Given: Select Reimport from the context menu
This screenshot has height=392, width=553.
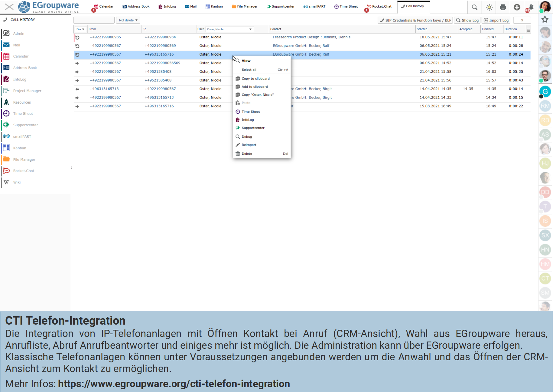Looking at the screenshot, I should click(249, 145).
